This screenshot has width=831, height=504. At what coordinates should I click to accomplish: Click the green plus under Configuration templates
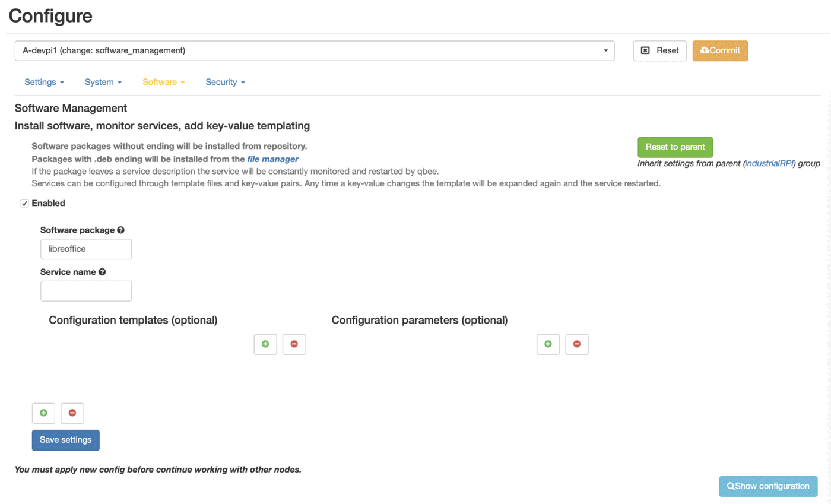pos(265,344)
